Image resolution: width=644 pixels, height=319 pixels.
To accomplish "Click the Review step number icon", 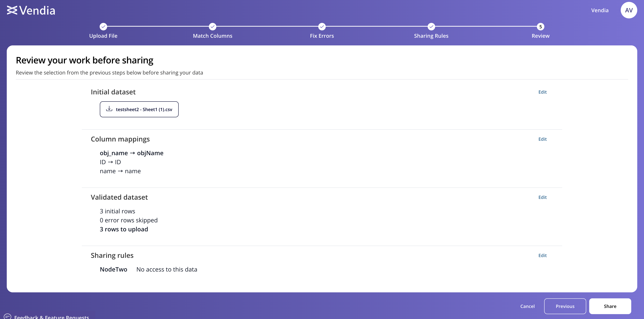I will 540,26.
